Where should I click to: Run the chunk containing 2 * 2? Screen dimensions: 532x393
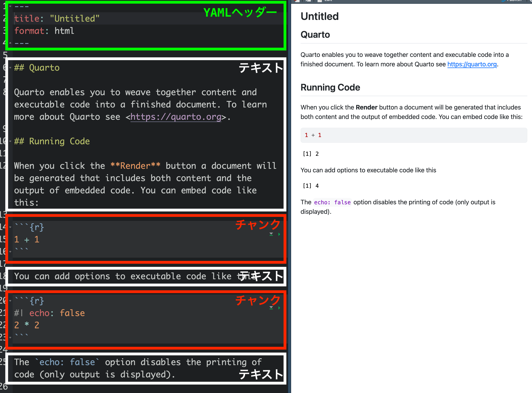point(279,308)
